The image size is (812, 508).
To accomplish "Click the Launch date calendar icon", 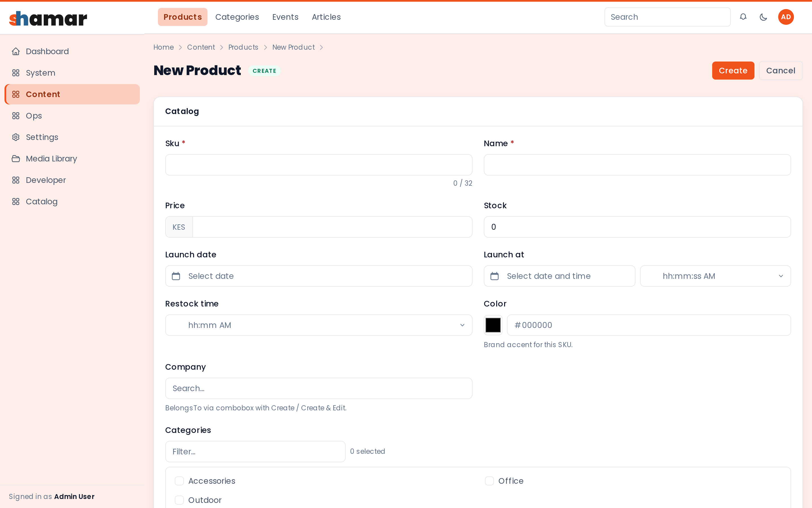I will 176,276.
